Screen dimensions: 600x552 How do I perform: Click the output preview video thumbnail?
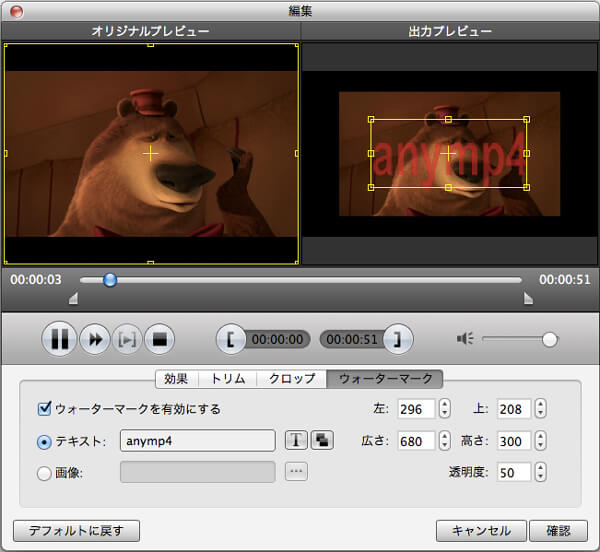coord(450,154)
